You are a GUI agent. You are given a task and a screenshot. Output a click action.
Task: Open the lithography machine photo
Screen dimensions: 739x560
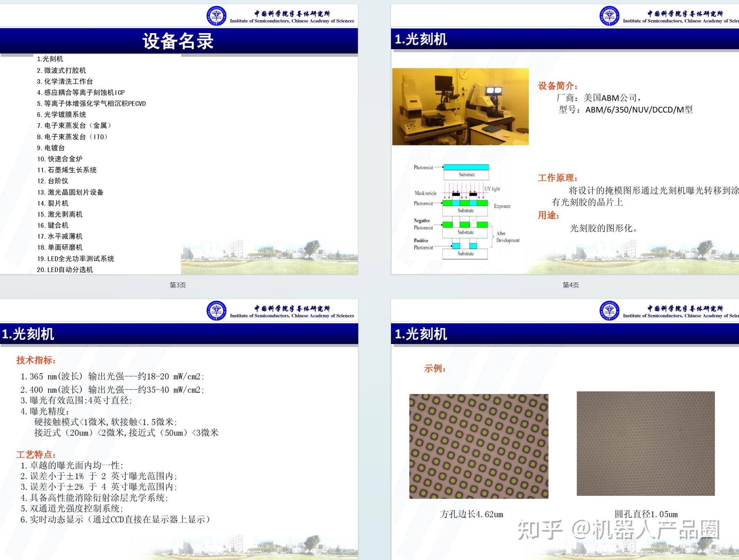point(460,106)
